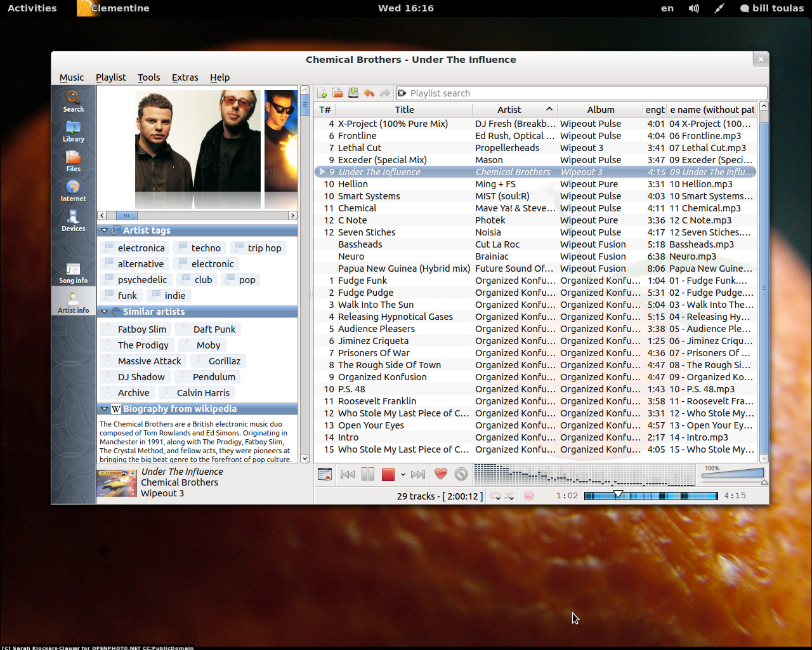Click the Clear playlist icon

(325, 474)
